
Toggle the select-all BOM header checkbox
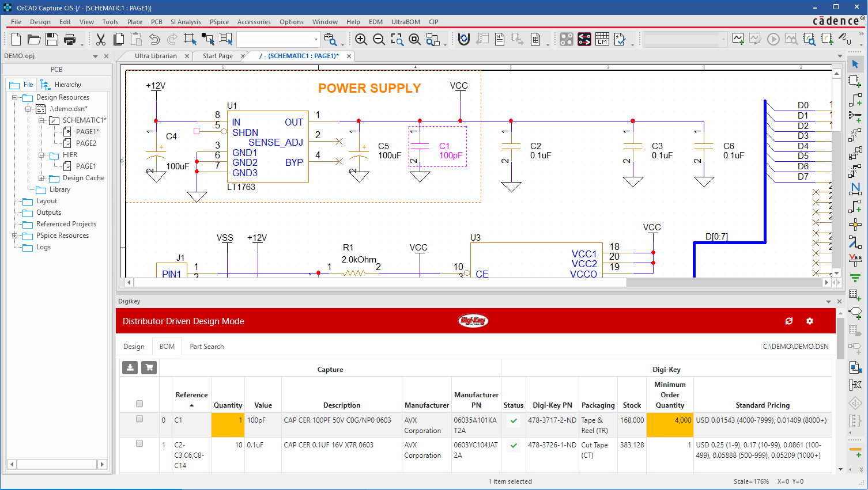[139, 404]
